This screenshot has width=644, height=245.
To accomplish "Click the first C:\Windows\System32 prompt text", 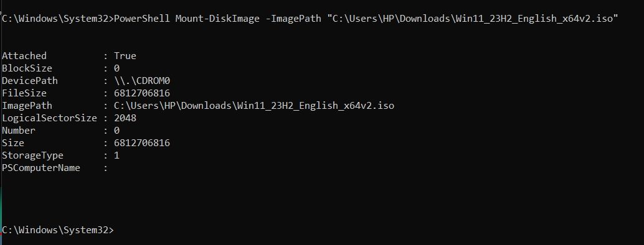I will 55,19.
